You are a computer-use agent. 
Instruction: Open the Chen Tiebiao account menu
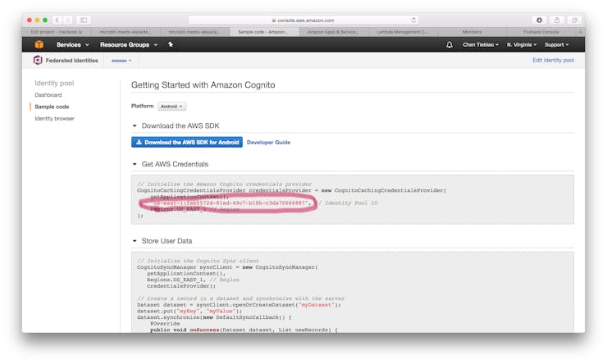(481, 45)
